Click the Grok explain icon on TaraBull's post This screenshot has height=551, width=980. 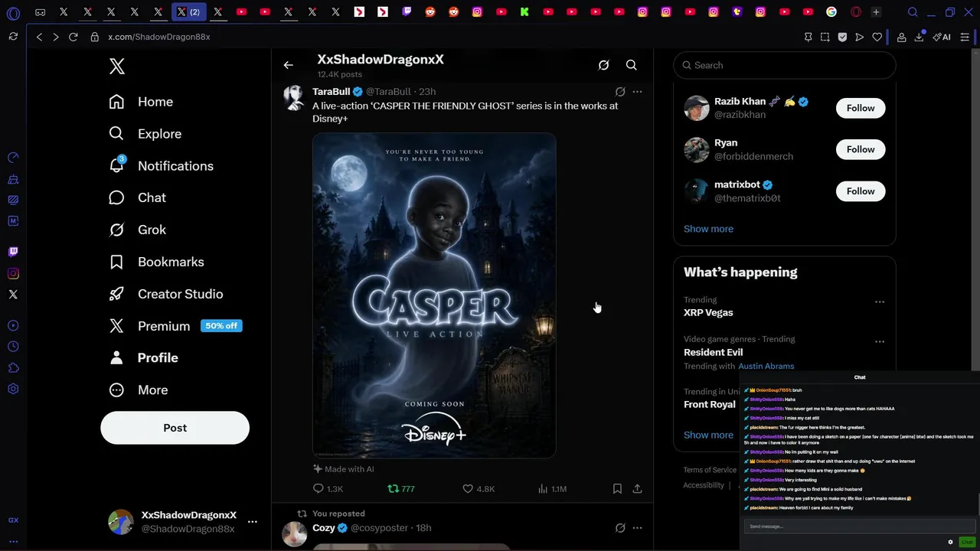tap(620, 92)
